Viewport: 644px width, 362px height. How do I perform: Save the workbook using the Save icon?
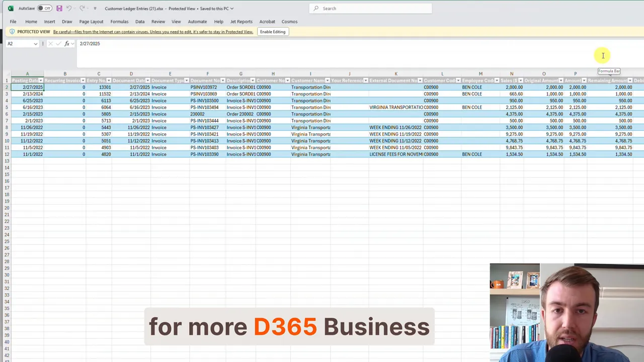59,8
